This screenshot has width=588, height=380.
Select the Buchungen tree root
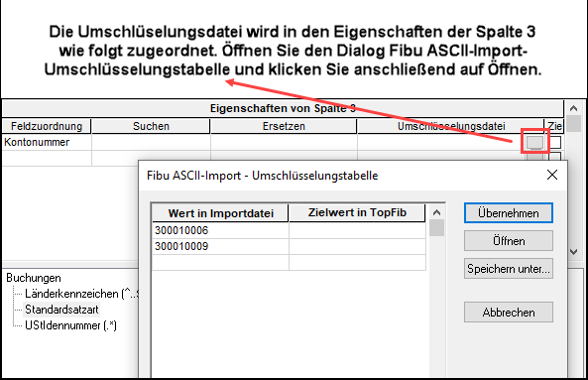pos(34,278)
